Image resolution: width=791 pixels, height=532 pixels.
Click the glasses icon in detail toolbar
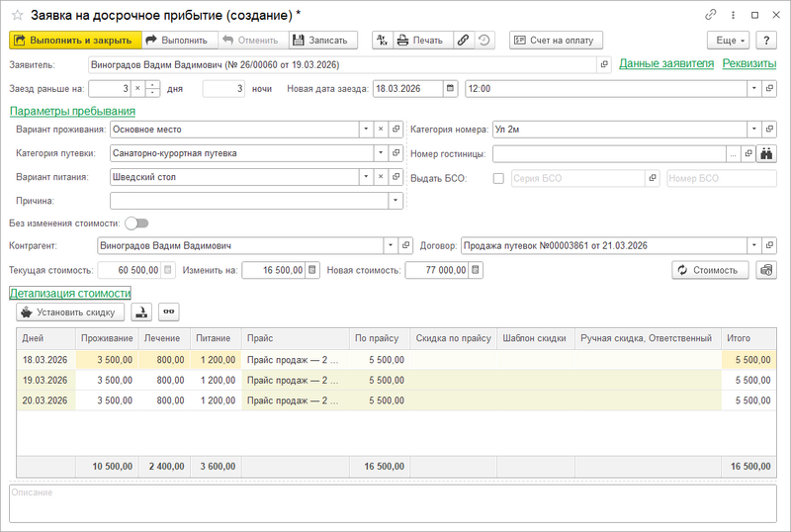(170, 312)
